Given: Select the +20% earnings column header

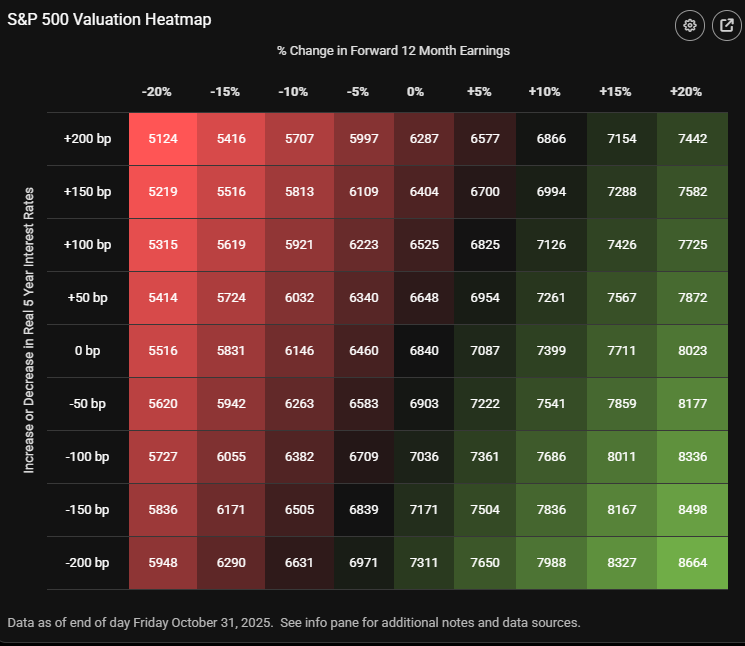Looking at the screenshot, I should [686, 92].
